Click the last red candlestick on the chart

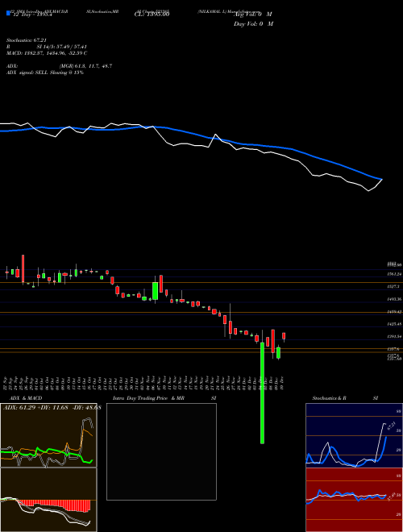point(284,336)
